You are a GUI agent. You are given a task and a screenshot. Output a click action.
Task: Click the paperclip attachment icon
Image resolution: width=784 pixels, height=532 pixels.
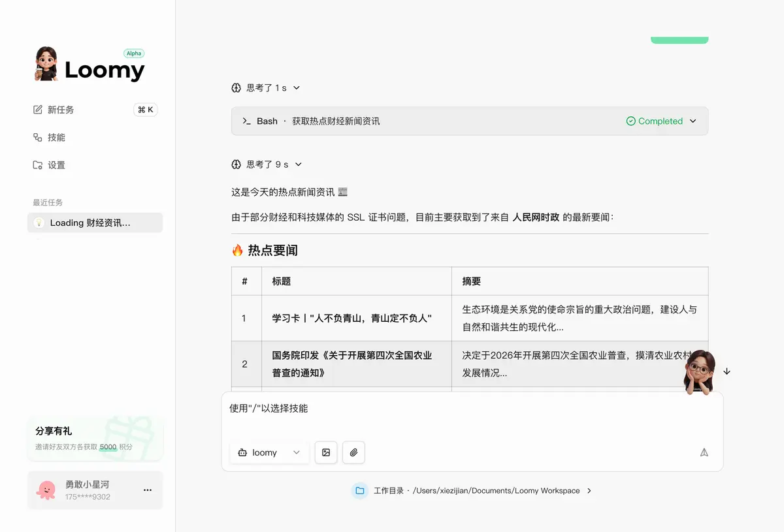(353, 452)
